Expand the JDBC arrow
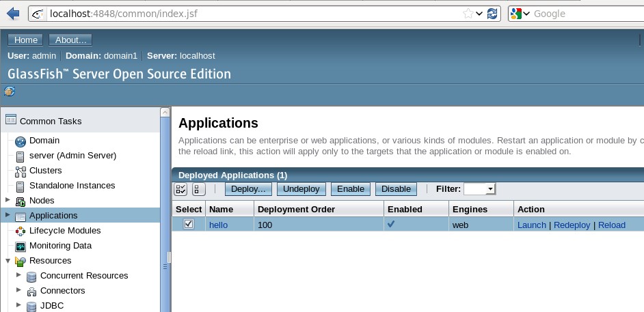 point(18,304)
